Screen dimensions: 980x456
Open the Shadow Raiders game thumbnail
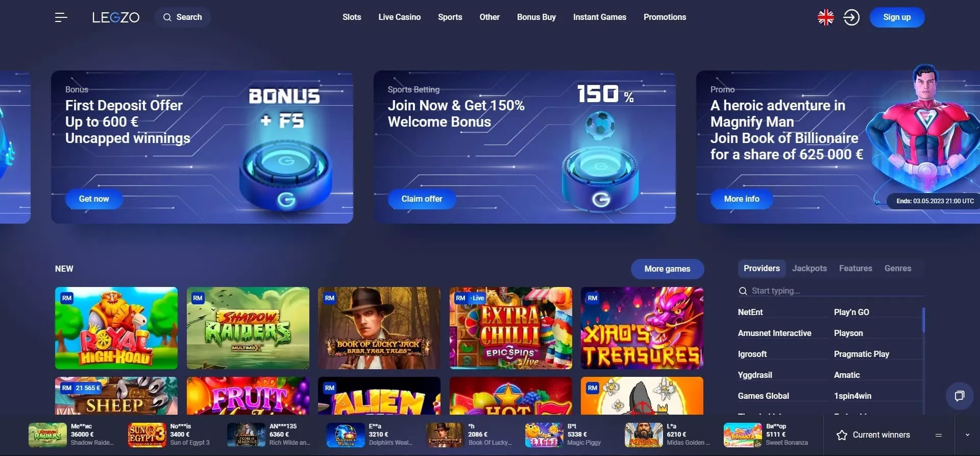(248, 328)
